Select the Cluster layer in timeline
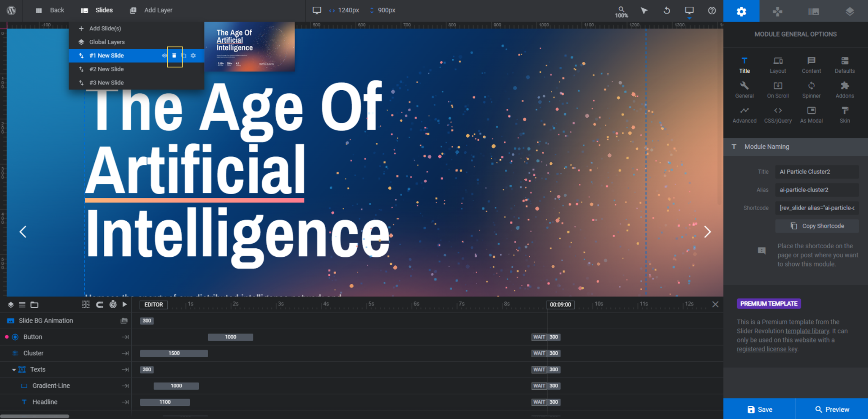Image resolution: width=868 pixels, height=419 pixels. (33, 353)
